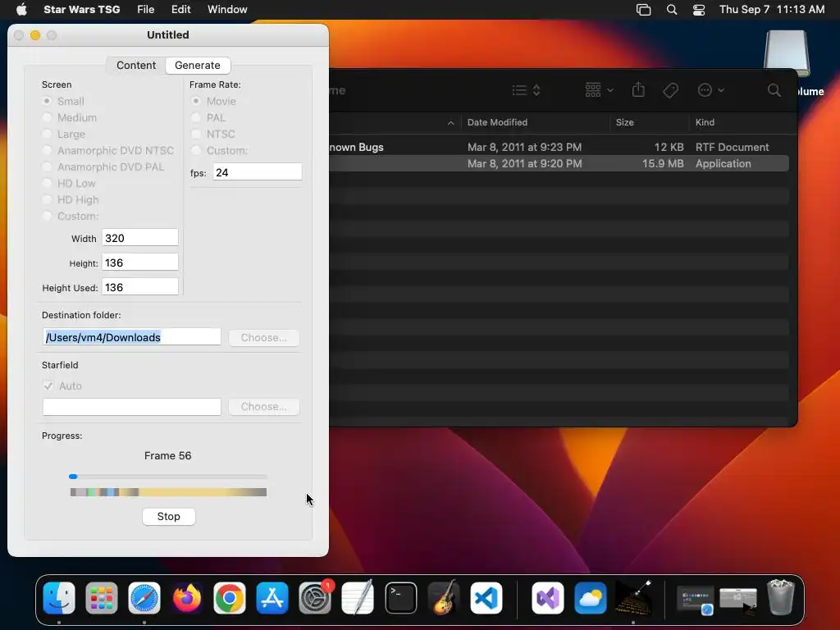Click the Destination folder path field
This screenshot has height=630, width=840.
[x=132, y=337]
